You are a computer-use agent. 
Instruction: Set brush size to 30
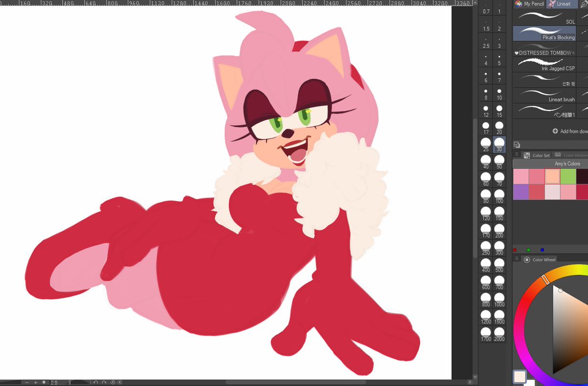(499, 145)
